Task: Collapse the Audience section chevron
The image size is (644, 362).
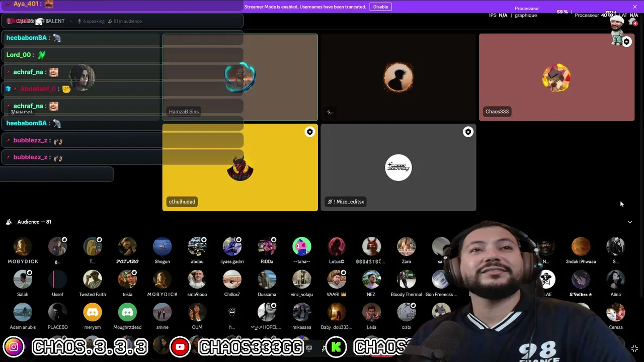Action: 629,222
